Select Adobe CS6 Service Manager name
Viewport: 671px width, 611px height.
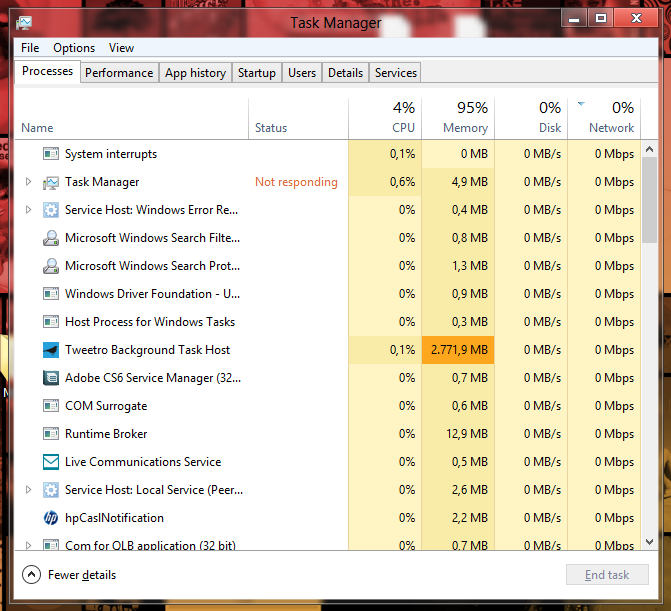[153, 378]
